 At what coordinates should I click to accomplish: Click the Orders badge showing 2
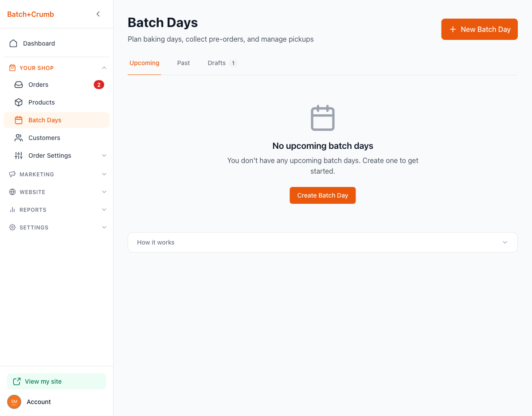pyautogui.click(x=99, y=85)
